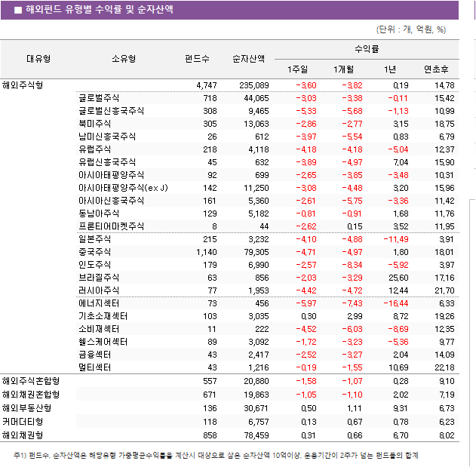Click 30,671 in the 해외부동산형 row
The width and height of the screenshot is (476, 467).
click(x=256, y=408)
